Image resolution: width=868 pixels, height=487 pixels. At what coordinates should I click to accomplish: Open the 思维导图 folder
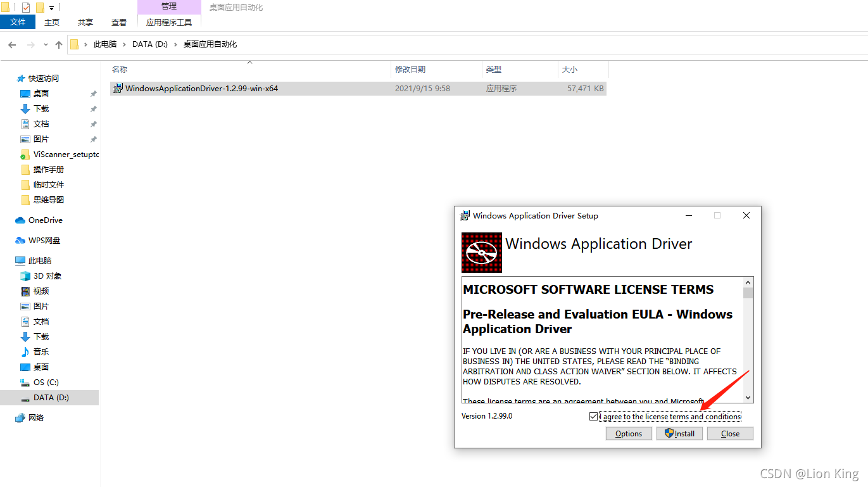pyautogui.click(x=49, y=200)
